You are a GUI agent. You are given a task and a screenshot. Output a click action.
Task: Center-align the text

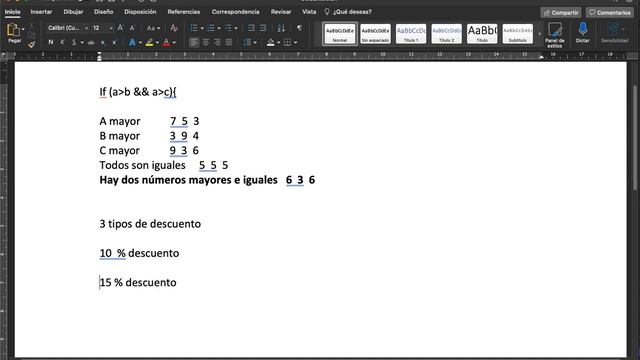point(206,42)
